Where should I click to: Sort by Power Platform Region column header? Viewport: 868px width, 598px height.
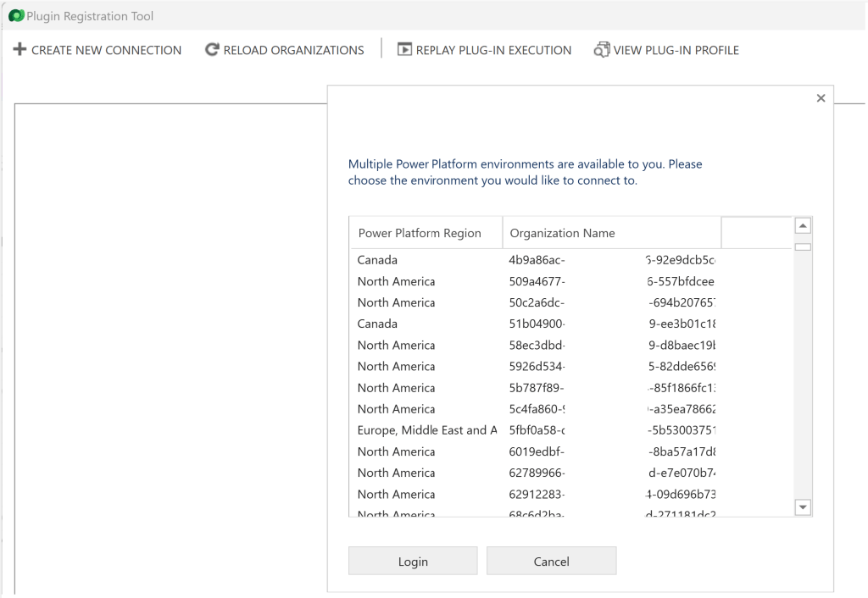point(420,233)
